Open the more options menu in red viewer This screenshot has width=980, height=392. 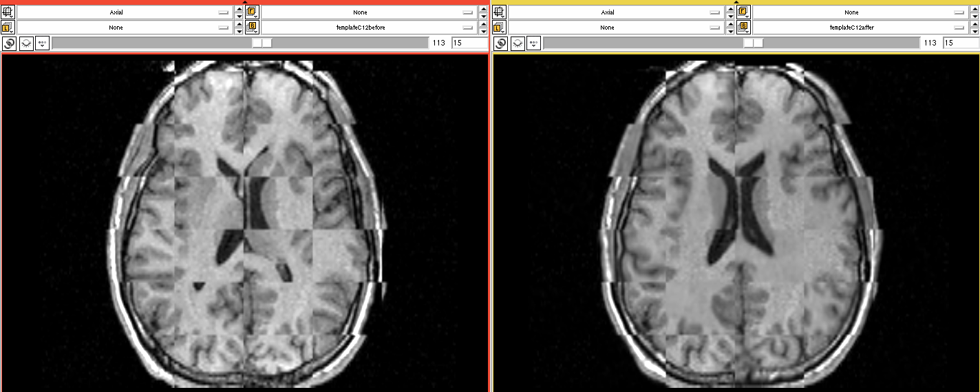[x=43, y=43]
